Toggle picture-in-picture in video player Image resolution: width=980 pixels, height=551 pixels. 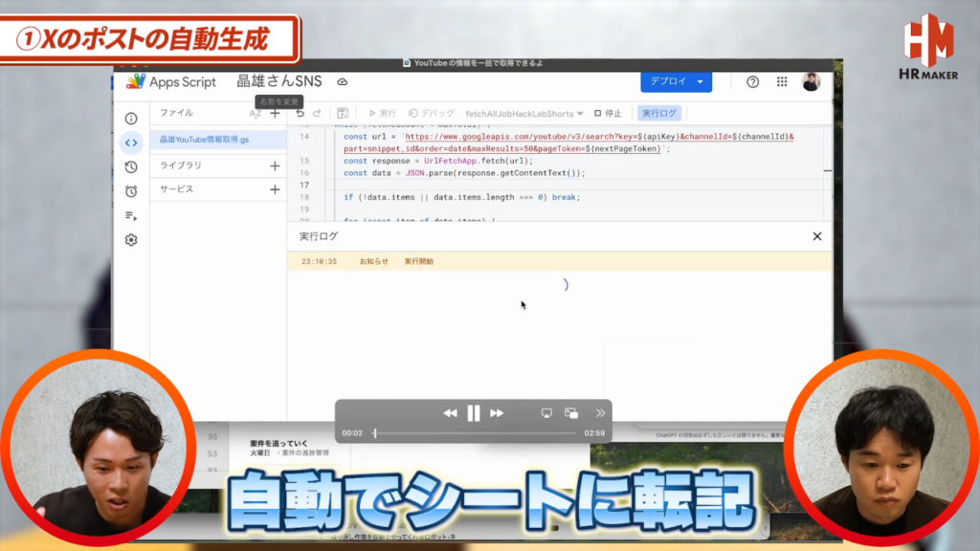(x=571, y=413)
